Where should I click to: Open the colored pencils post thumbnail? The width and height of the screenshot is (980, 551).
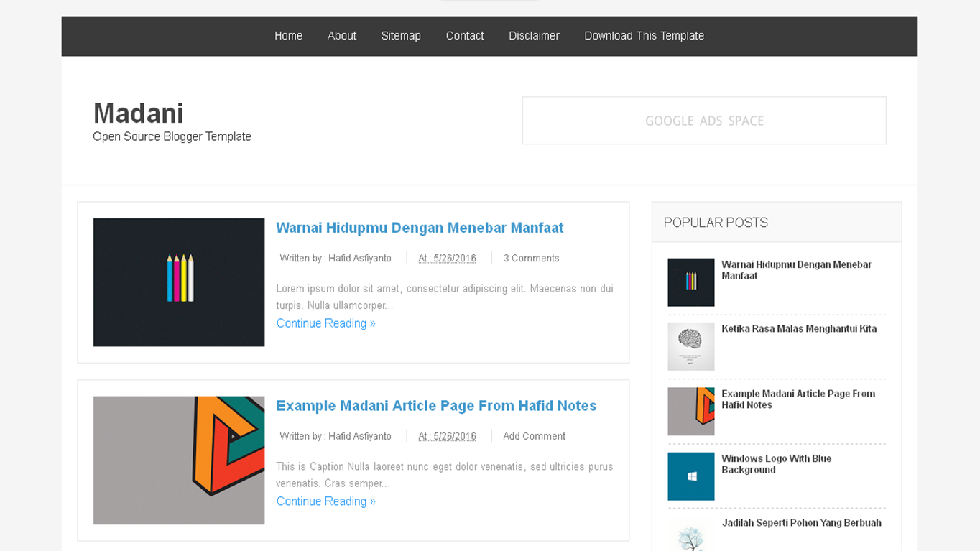point(179,282)
